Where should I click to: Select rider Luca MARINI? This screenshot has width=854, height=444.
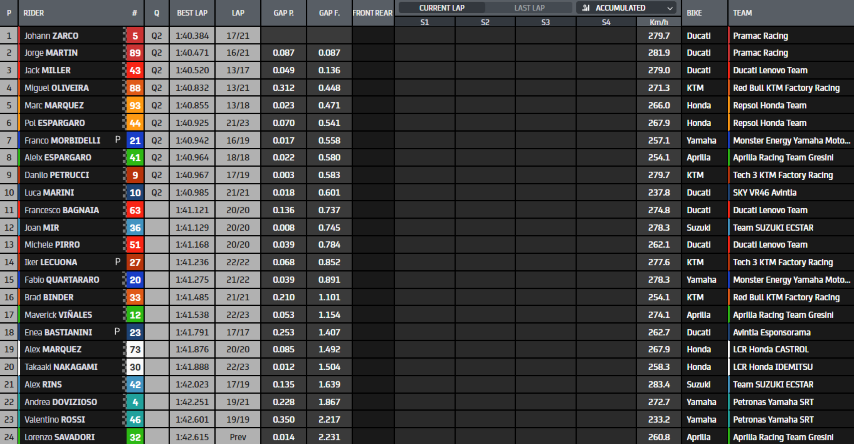(49, 193)
